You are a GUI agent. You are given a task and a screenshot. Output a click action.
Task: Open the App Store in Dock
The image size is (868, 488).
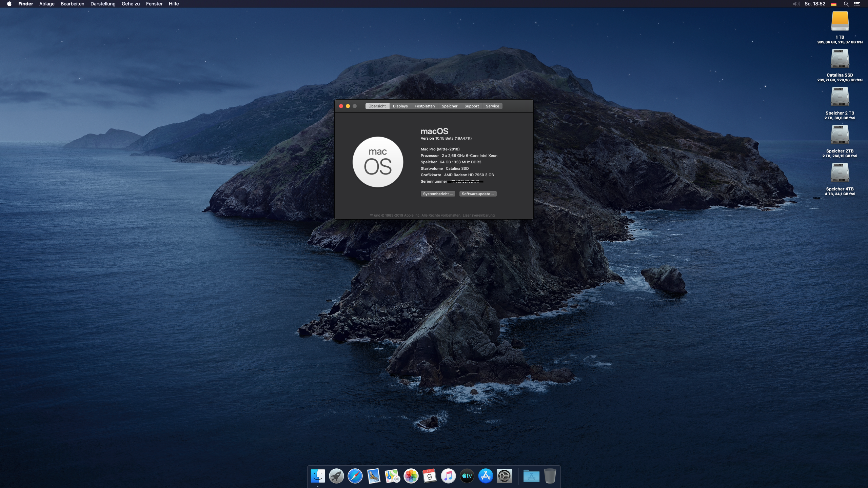pos(486,476)
